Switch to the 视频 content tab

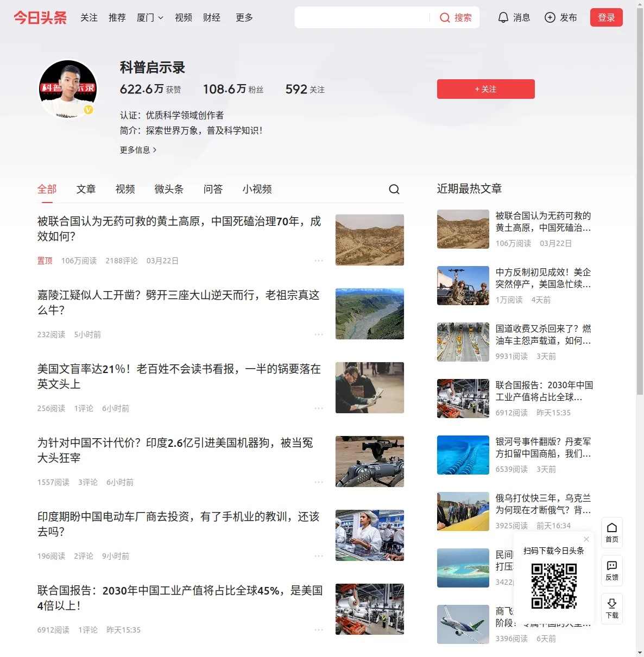pyautogui.click(x=125, y=189)
